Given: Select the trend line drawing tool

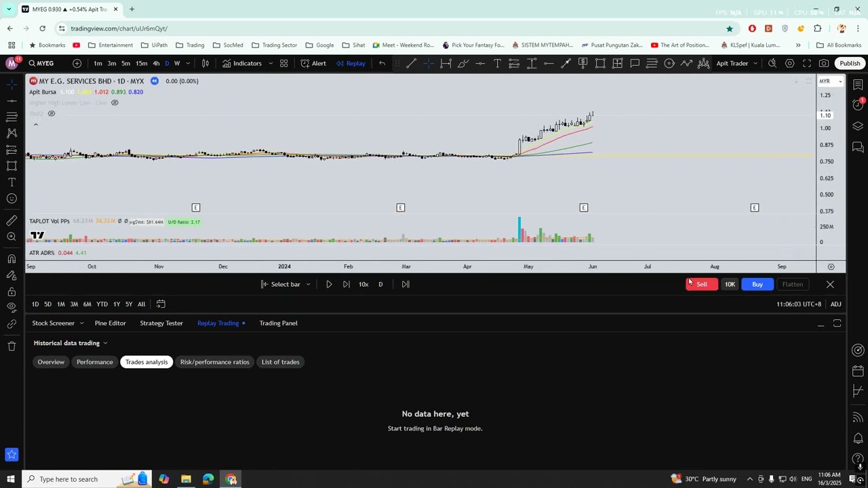Looking at the screenshot, I should click(411, 63).
